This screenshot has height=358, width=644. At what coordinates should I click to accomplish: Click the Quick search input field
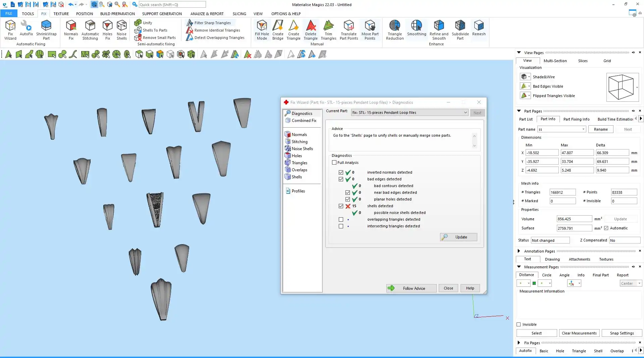coord(172,5)
